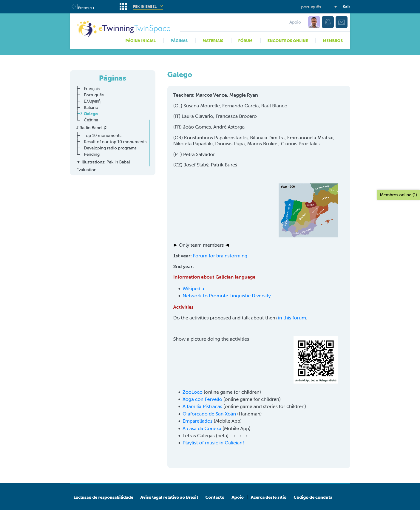The height and width of the screenshot is (510, 420).
Task: Open the user profile avatar
Action: (314, 22)
